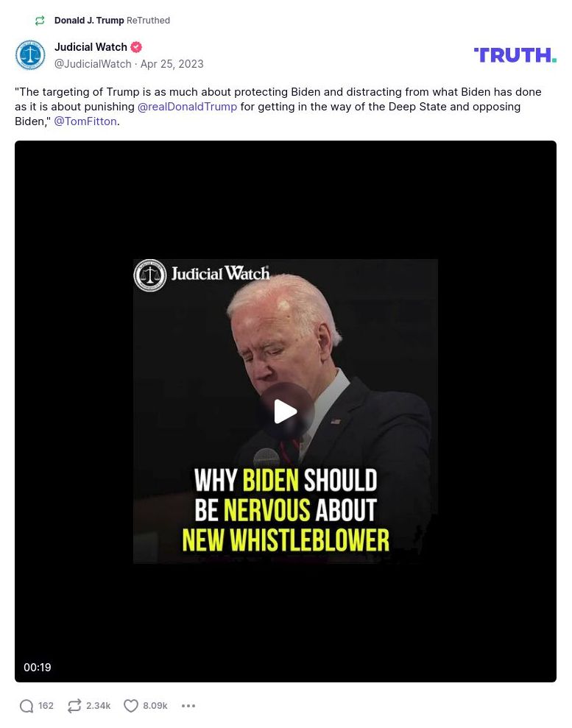Click the Judicial Watch display name
The height and width of the screenshot is (728, 572).
pyautogui.click(x=91, y=47)
